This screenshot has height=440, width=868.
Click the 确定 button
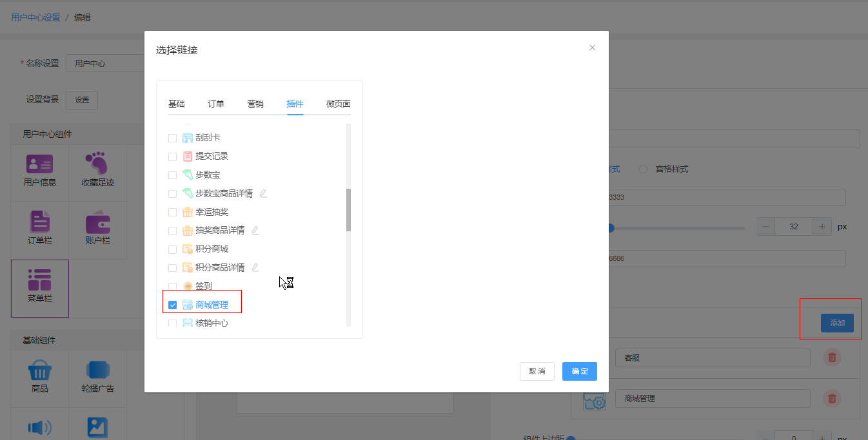click(580, 371)
